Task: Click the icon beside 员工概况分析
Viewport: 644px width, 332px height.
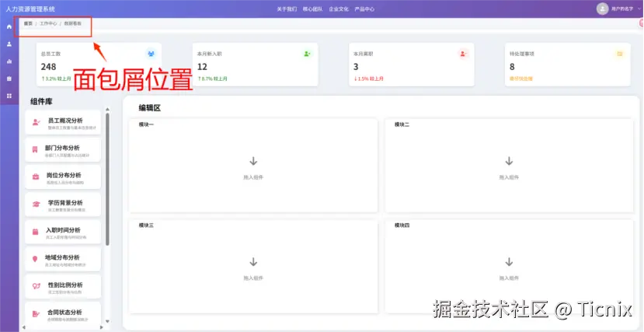Action: (37, 122)
